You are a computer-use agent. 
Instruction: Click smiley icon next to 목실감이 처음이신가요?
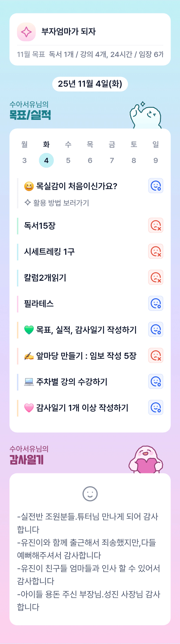[155, 186]
